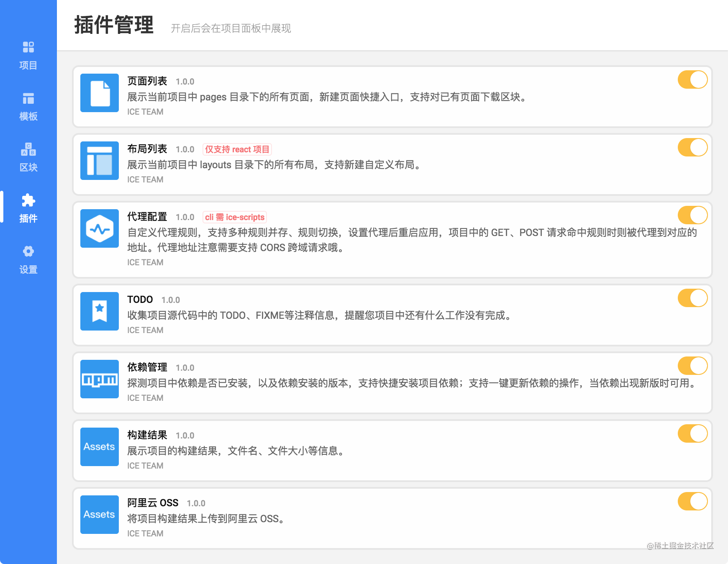Screen dimensions: 728x564
Task: Open the 区块 blocks icon in sidebar
Action: click(x=28, y=149)
